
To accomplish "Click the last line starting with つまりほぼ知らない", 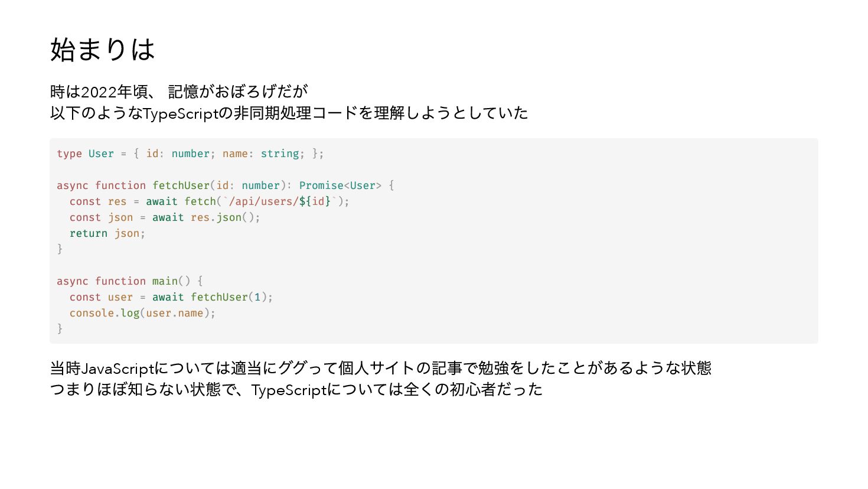I will click(296, 390).
